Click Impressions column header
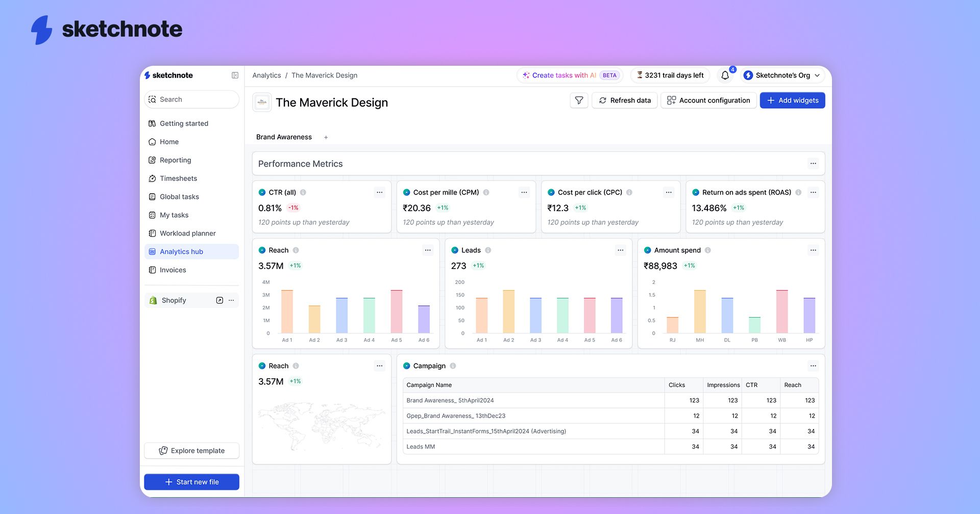The height and width of the screenshot is (514, 980). pos(723,385)
